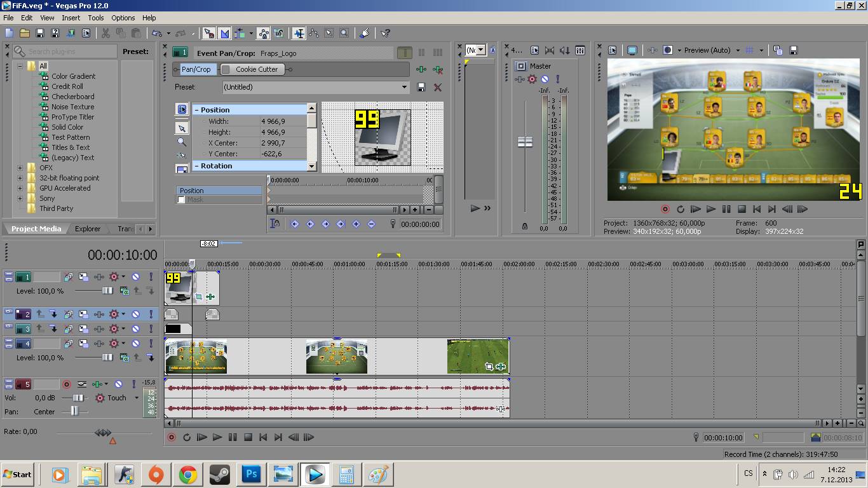Play the video preview

(711, 209)
